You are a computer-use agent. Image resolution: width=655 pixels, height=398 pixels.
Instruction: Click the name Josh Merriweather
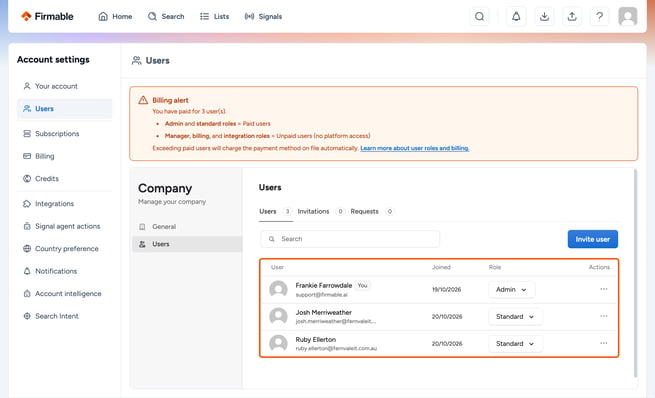pos(324,312)
